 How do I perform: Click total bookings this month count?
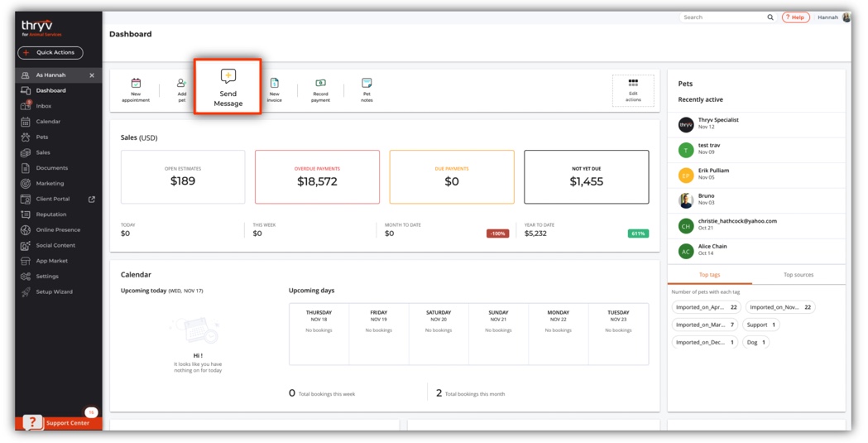pyautogui.click(x=439, y=393)
